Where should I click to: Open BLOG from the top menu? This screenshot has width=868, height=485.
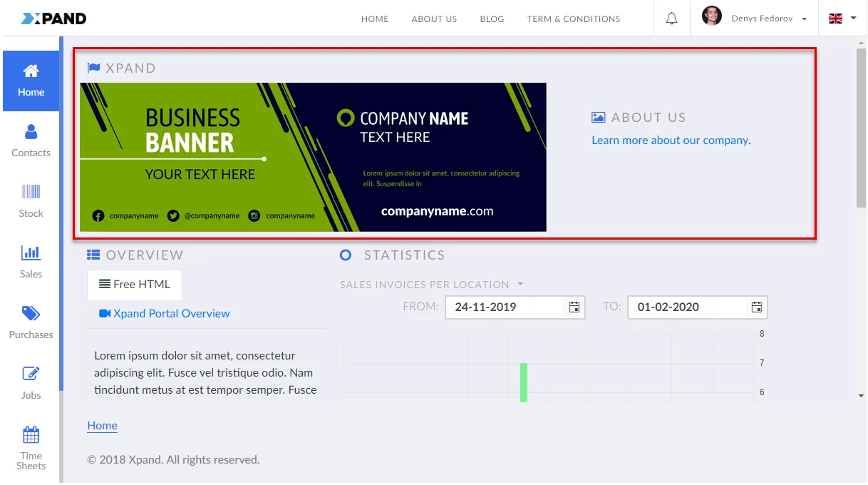click(x=492, y=19)
